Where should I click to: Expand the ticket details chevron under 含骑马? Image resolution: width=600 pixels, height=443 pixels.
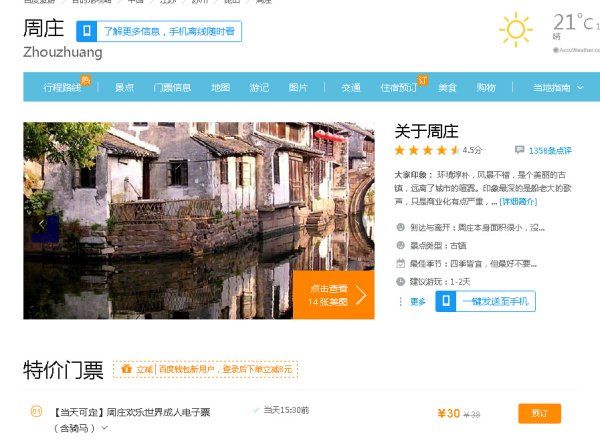click(103, 428)
